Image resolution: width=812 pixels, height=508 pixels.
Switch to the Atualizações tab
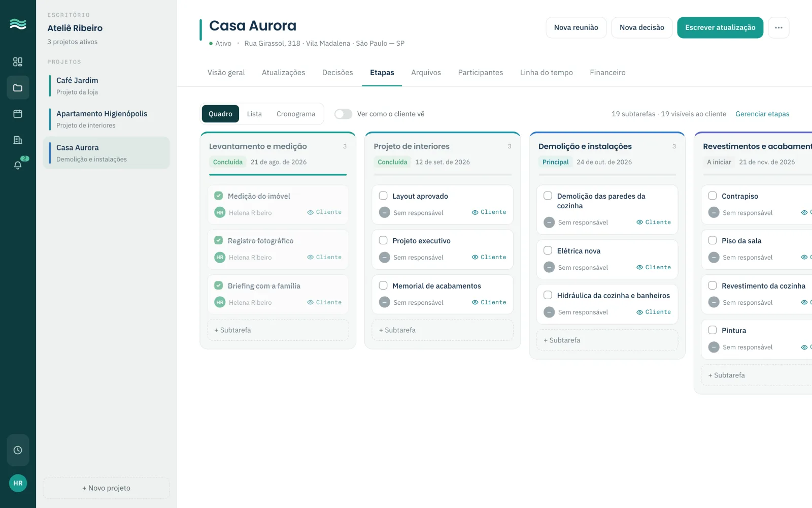[x=283, y=73]
